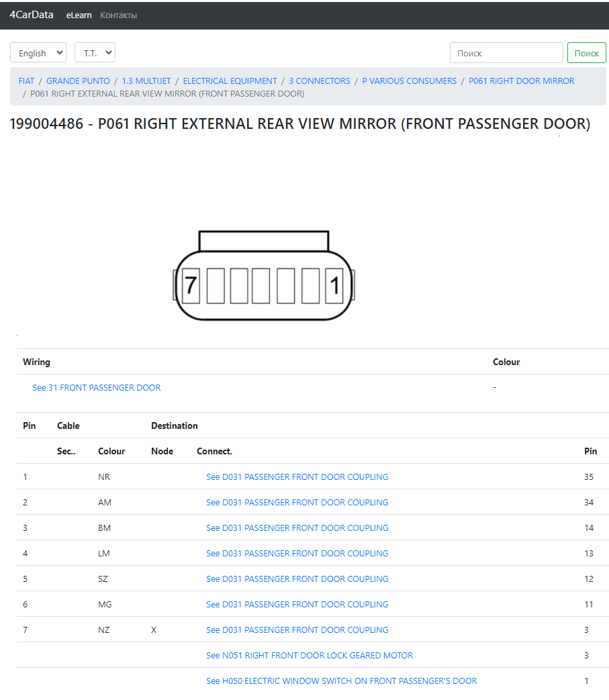Open H050 ELECTRIC WINDOW SWITCH link
609x700 pixels.
pyautogui.click(x=342, y=681)
